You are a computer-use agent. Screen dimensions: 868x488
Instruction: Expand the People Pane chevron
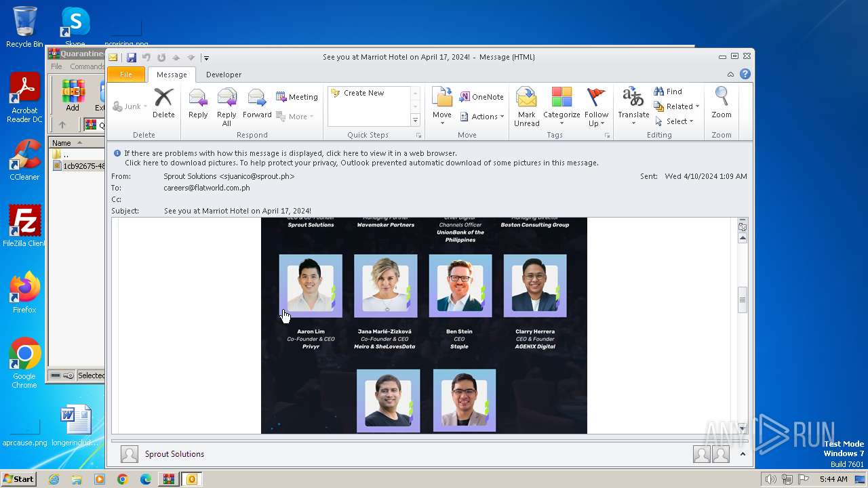[x=743, y=454]
